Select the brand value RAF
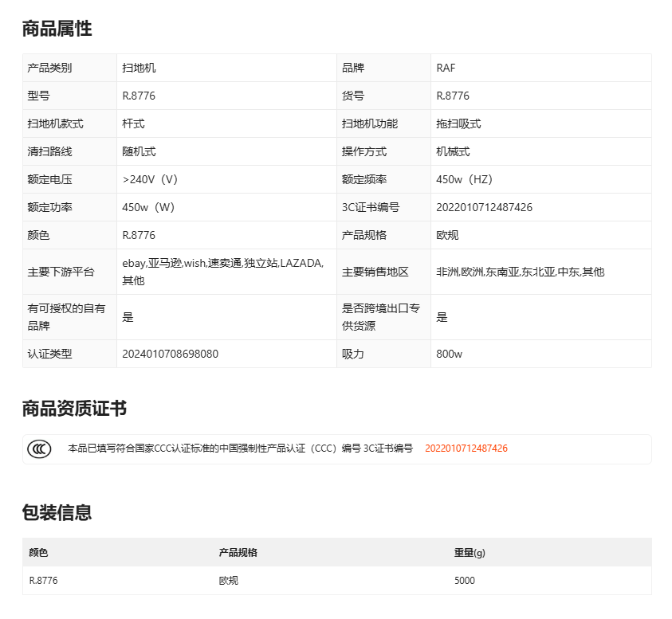The image size is (672, 619). (446, 68)
